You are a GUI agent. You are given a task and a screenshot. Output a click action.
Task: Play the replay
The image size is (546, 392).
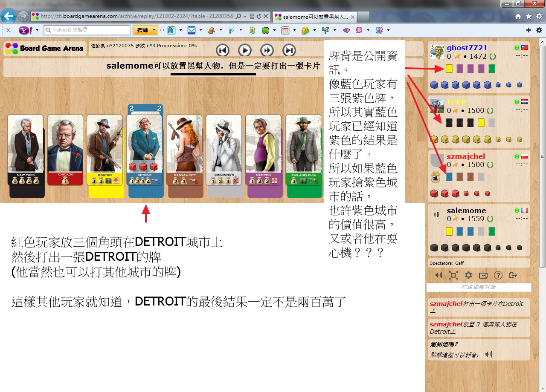click(x=245, y=50)
